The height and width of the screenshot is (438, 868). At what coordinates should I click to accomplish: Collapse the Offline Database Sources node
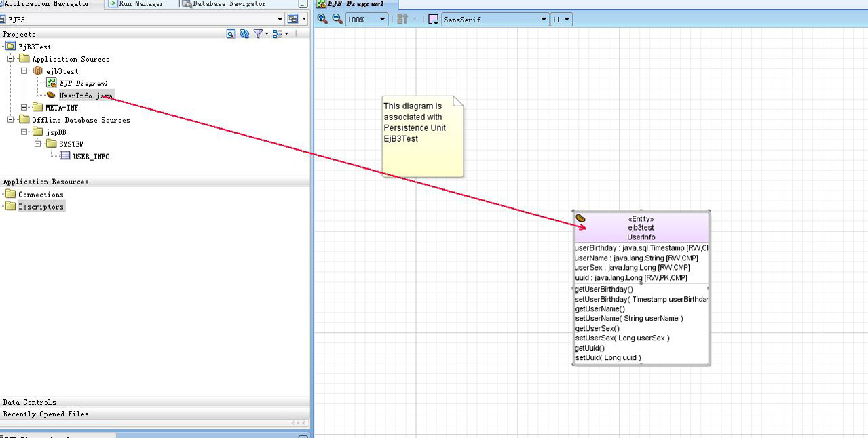point(11,120)
